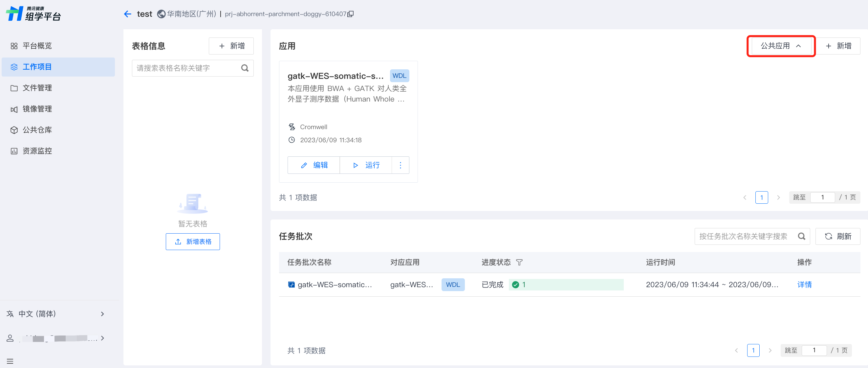This screenshot has width=868, height=368.
Task: Click the completed progress bar in the task row
Action: [566, 284]
